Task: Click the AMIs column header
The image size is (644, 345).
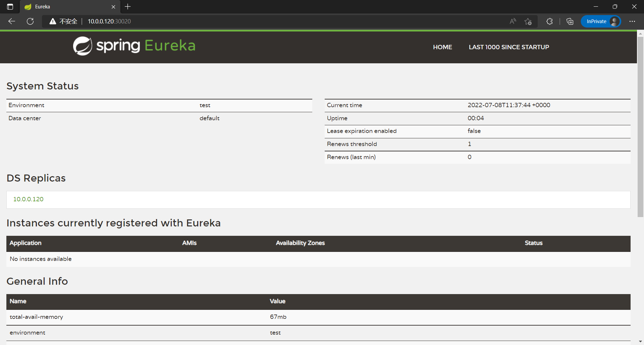Action: point(189,243)
